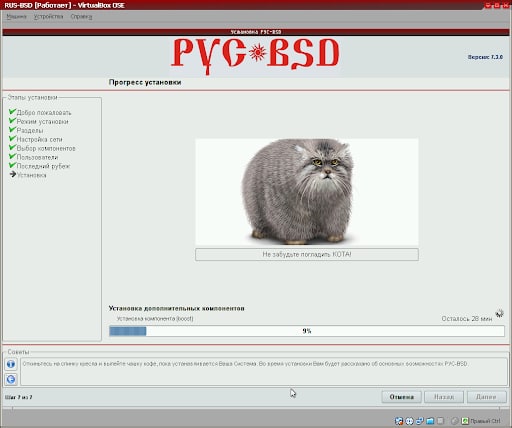Click the green checkmark beside Добро пожаловать
This screenshot has height=428, width=512.
pos(12,111)
